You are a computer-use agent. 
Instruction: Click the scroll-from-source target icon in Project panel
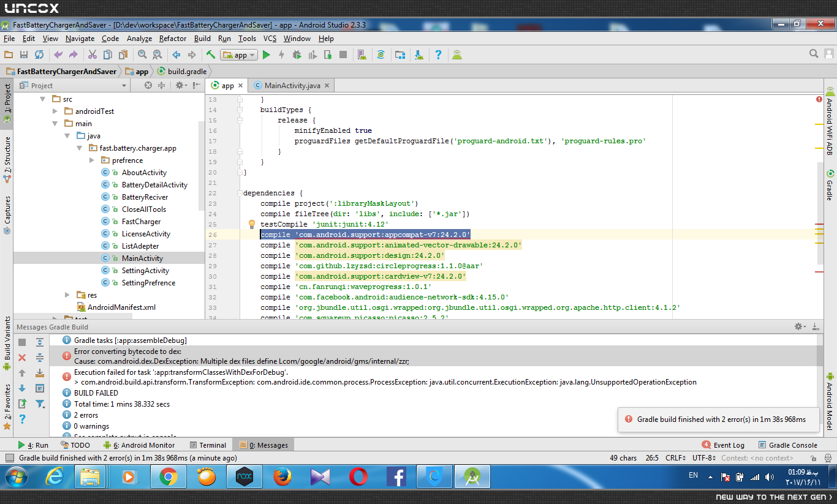(148, 86)
